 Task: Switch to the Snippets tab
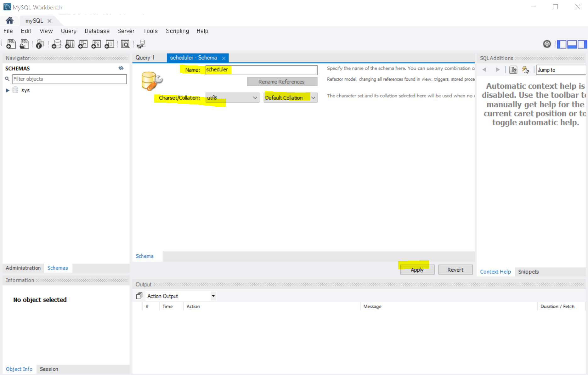(x=528, y=272)
